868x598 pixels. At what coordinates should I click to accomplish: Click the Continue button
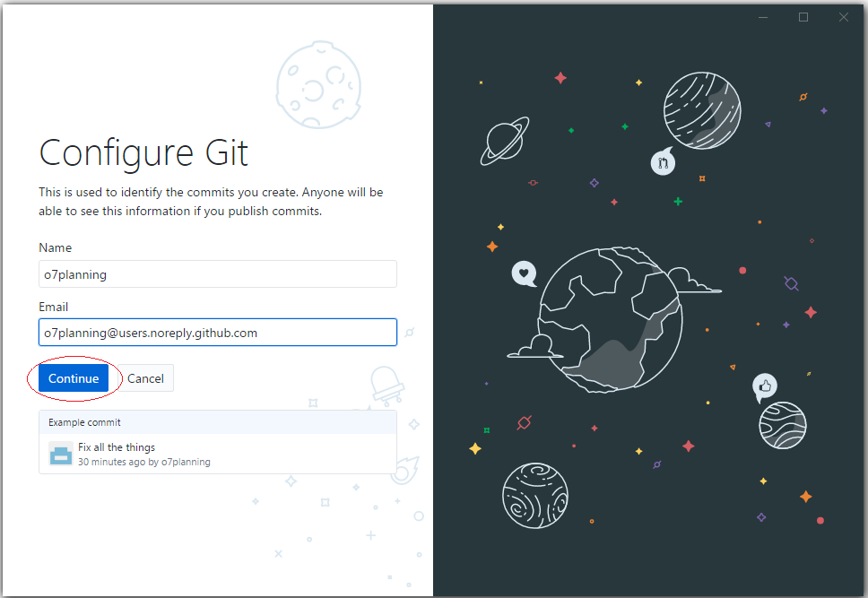[x=74, y=378]
